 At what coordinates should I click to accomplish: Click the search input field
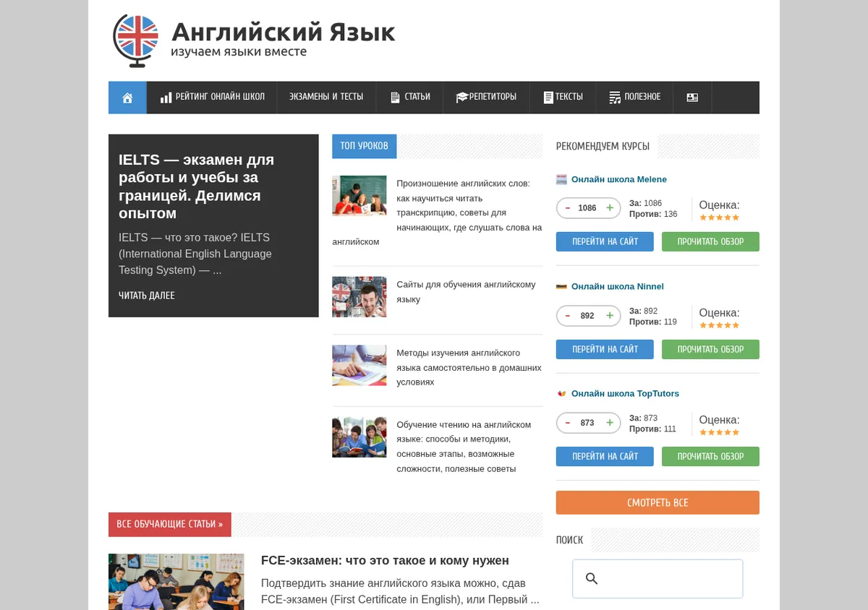click(658, 579)
